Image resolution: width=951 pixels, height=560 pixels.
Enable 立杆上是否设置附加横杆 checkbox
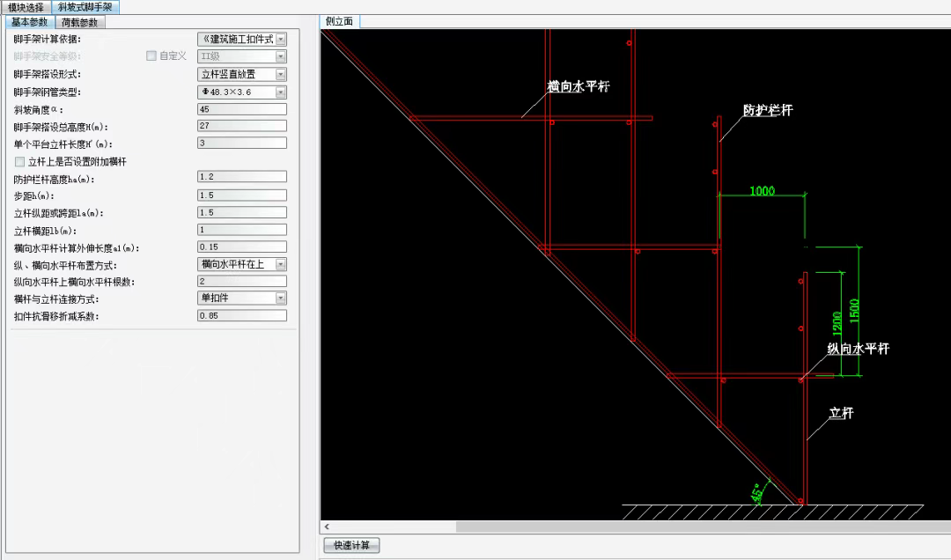pos(20,162)
